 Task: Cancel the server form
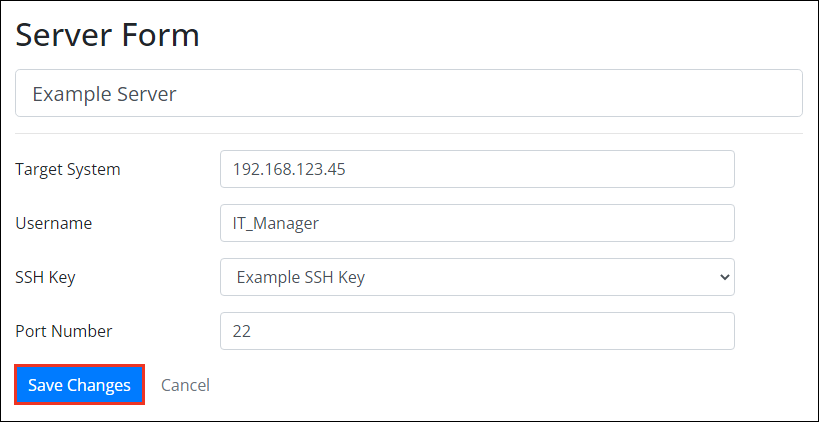click(185, 385)
